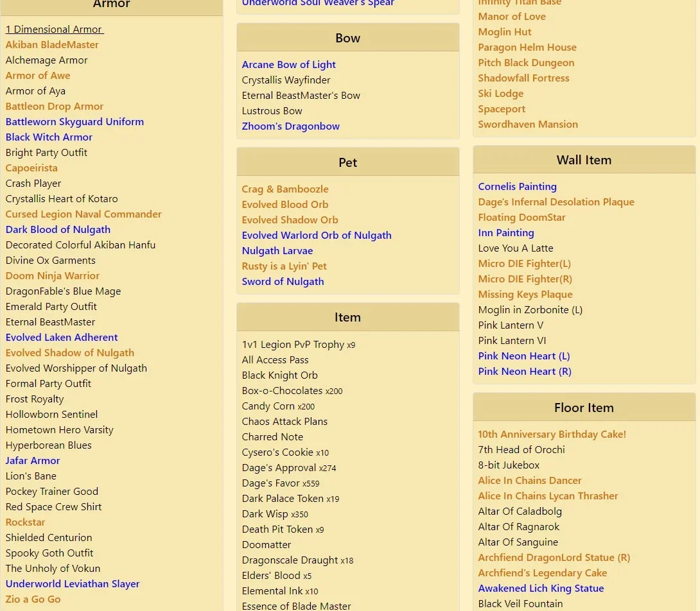Click Love You A Latte text

[x=516, y=248]
